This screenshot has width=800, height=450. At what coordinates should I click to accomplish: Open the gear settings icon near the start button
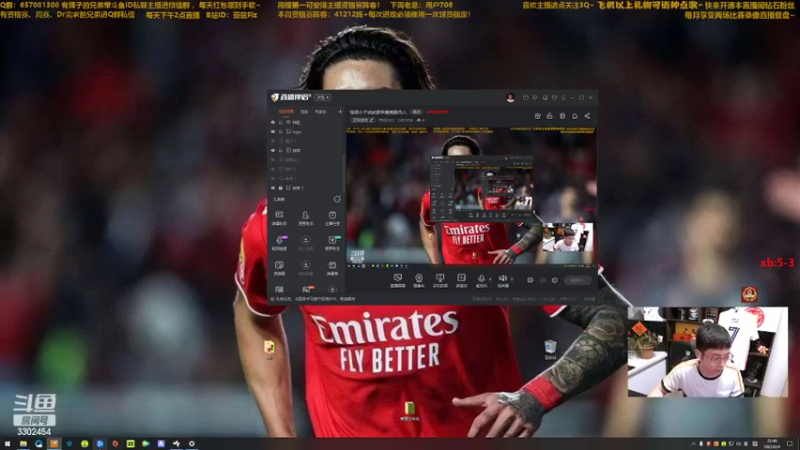tap(555, 280)
